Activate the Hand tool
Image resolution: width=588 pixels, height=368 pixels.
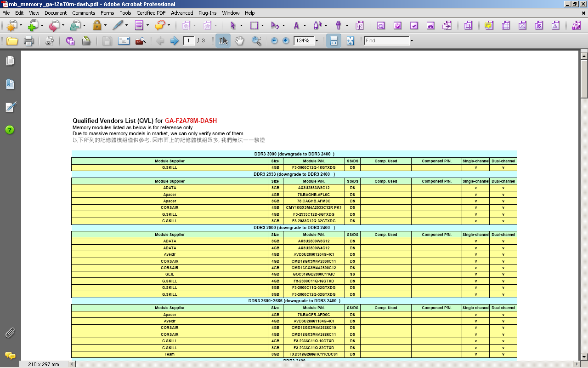(x=239, y=41)
